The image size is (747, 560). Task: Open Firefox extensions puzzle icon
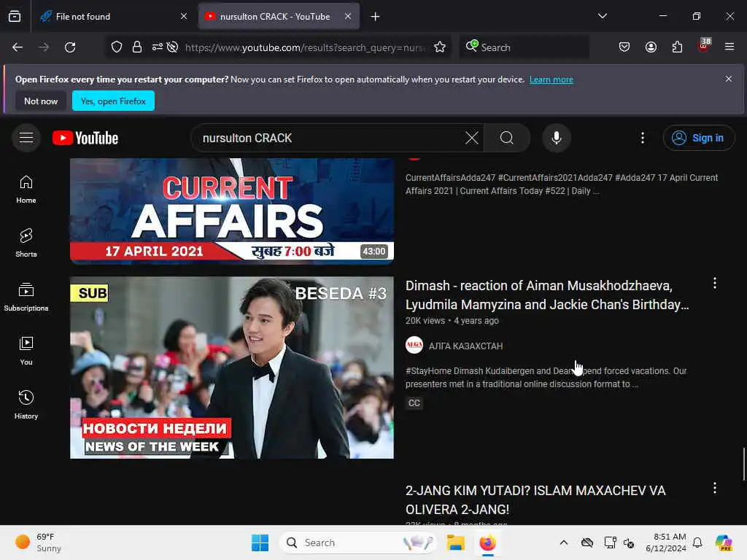click(677, 47)
